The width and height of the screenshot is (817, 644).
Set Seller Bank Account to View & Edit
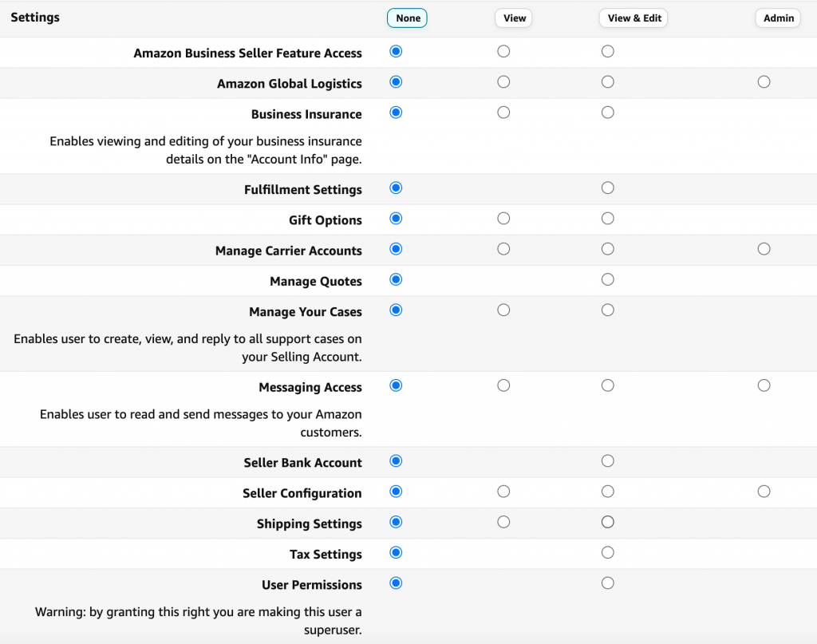point(607,460)
